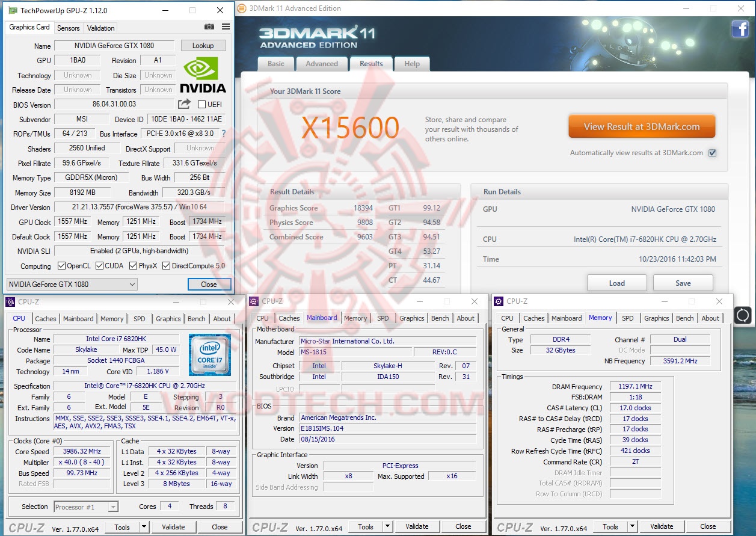756x536 pixels.
Task: Open the Basic tab in 3DMark 11
Action: pos(276,64)
